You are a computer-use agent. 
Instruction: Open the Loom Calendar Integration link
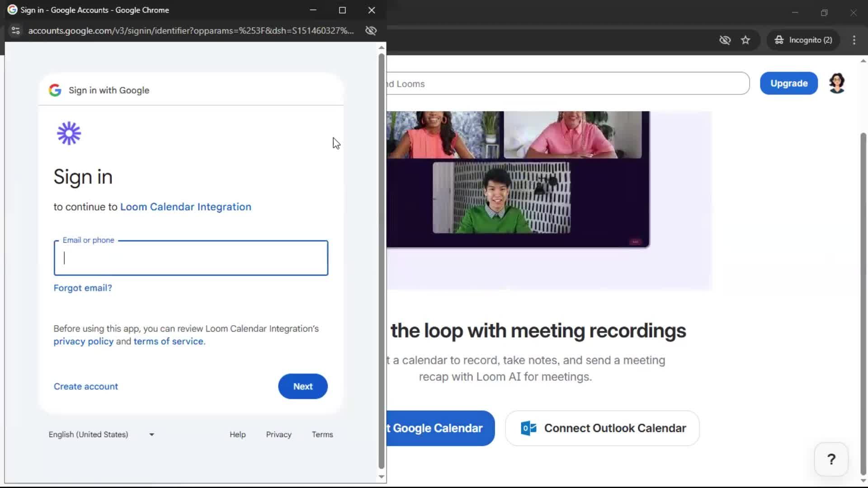(x=185, y=206)
